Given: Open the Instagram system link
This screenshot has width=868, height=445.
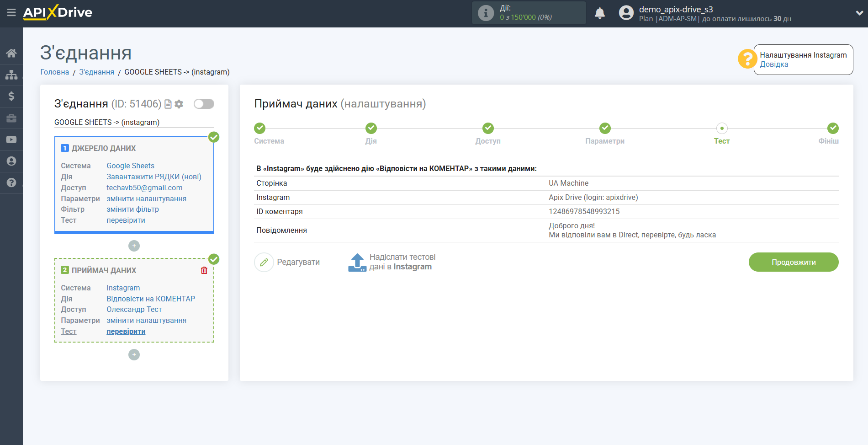Looking at the screenshot, I should click(123, 288).
